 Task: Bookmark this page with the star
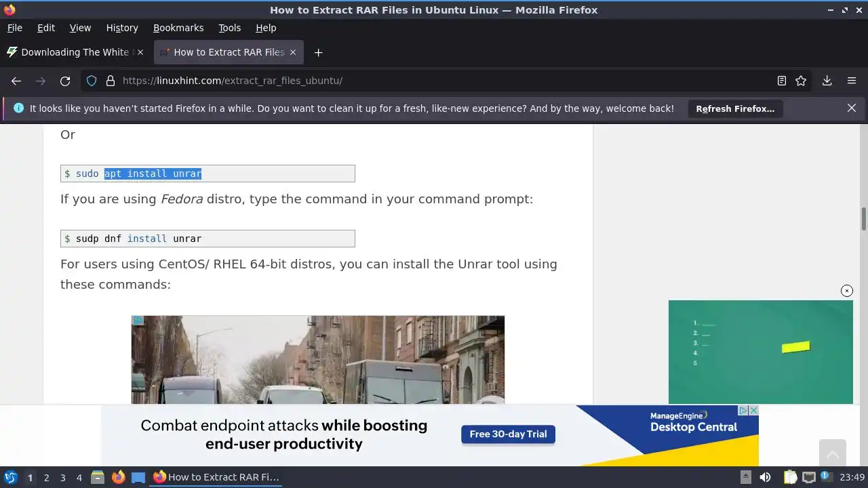pos(801,81)
